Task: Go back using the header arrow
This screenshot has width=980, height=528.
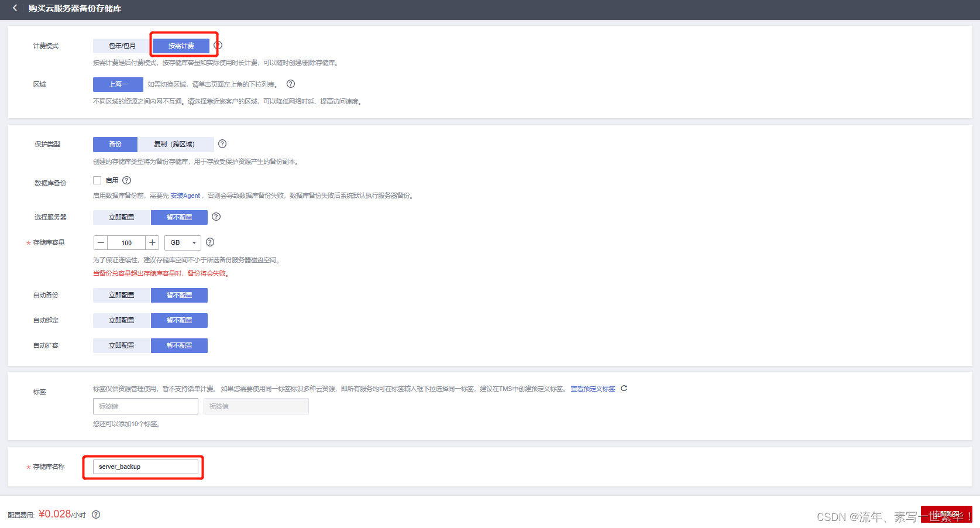Action: click(x=15, y=8)
